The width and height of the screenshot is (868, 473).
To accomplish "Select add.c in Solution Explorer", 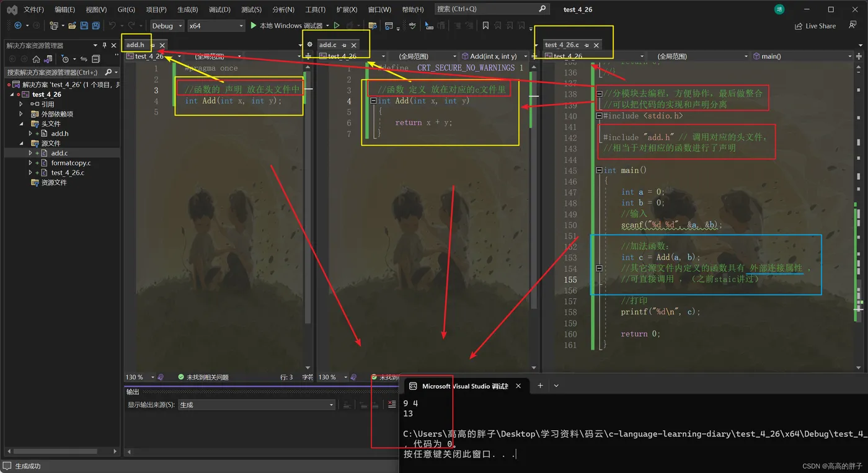I will point(60,153).
